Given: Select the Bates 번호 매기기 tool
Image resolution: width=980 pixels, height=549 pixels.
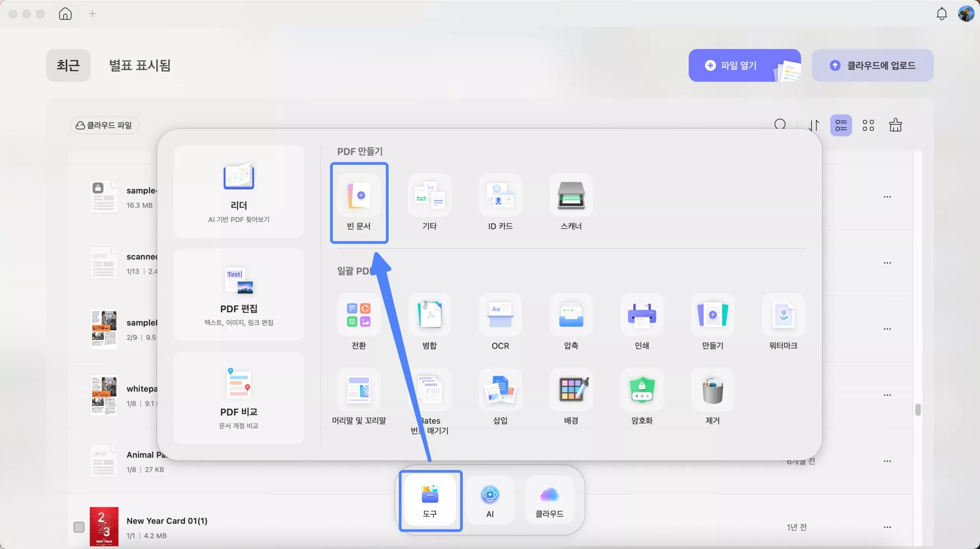Looking at the screenshot, I should click(430, 402).
